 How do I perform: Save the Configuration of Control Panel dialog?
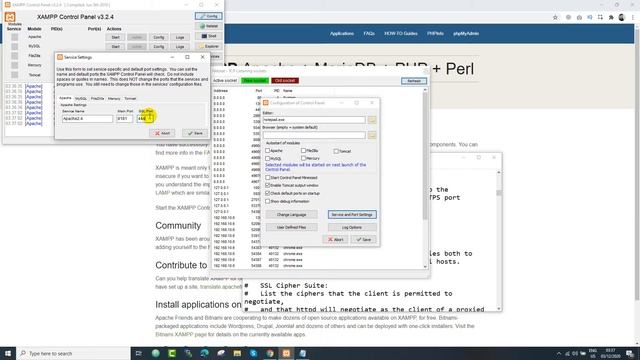pyautogui.click(x=364, y=240)
